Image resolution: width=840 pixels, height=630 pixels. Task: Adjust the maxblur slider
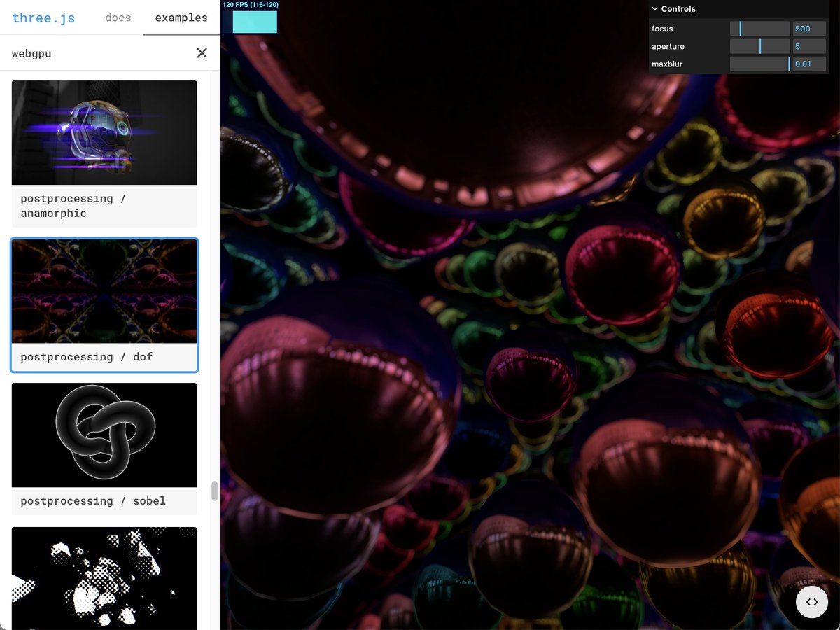pos(759,64)
